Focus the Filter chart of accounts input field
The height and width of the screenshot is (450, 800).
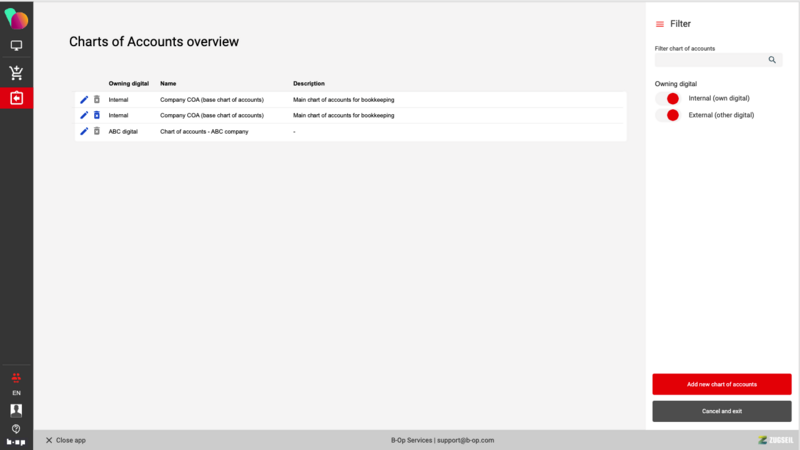(710, 60)
